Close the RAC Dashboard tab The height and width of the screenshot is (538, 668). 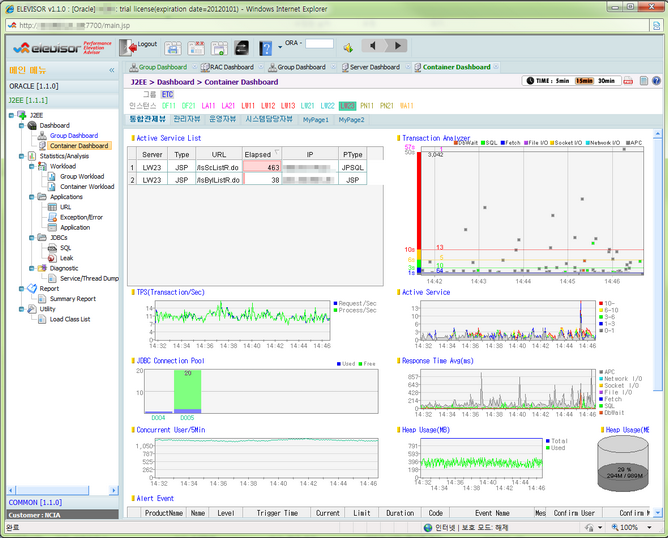tap(261, 67)
